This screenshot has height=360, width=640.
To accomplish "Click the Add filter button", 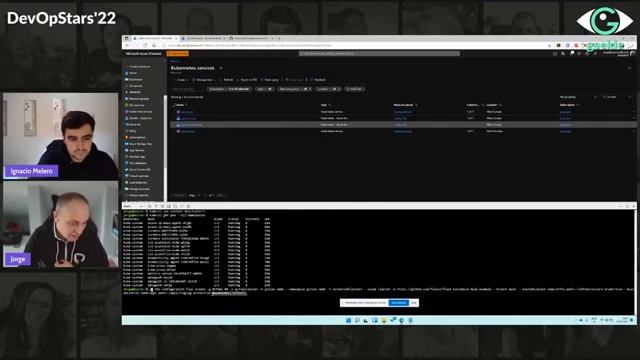I will (354, 89).
